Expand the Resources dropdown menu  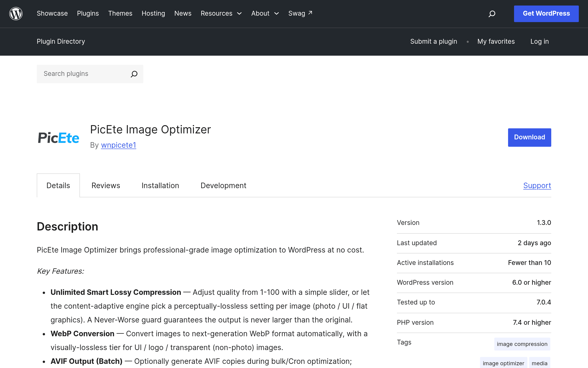coord(221,13)
